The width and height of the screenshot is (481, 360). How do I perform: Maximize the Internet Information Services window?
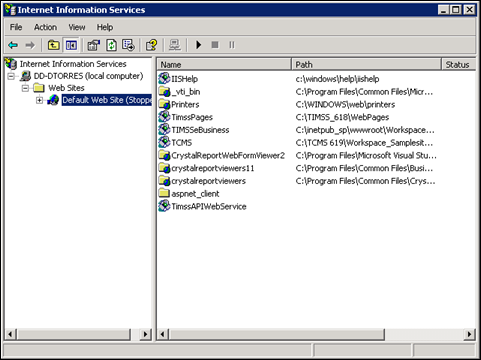coord(456,10)
